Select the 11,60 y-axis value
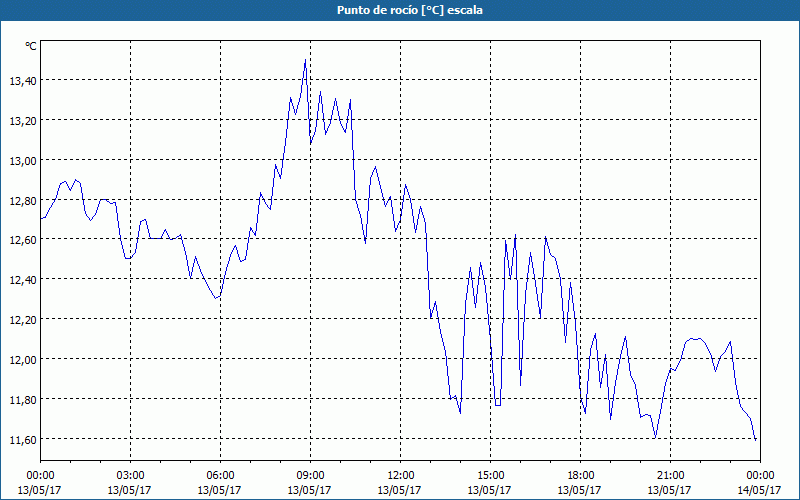The image size is (800, 500). click(x=23, y=439)
